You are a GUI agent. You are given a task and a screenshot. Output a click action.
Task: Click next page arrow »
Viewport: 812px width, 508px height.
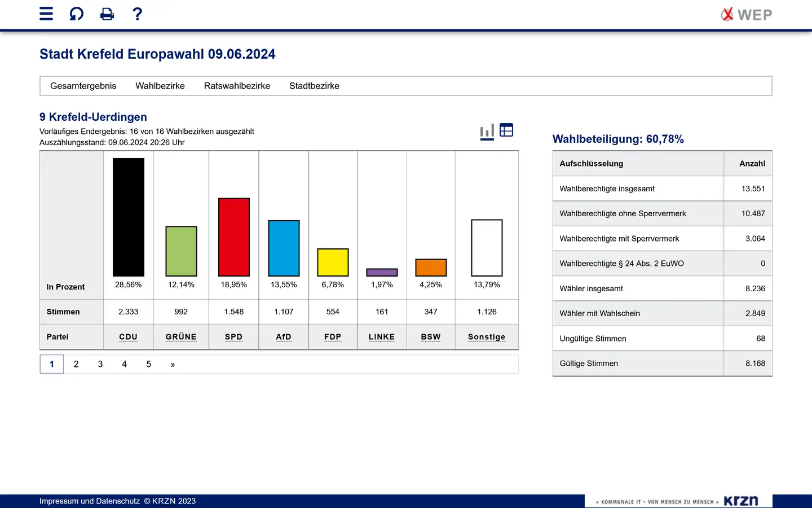click(173, 365)
